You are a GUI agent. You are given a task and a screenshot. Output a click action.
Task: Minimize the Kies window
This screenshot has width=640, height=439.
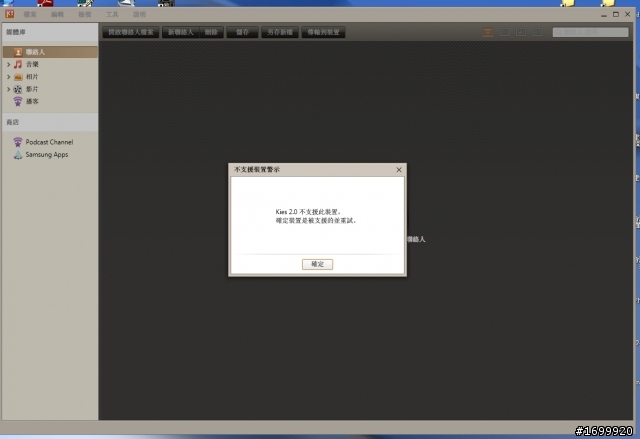[x=604, y=15]
